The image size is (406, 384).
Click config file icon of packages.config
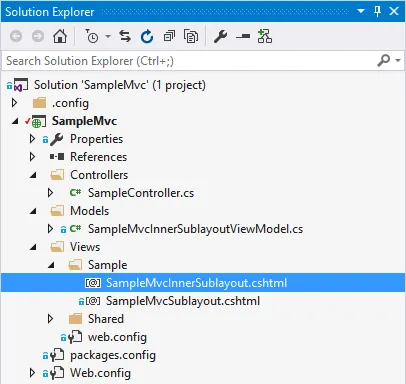(x=57, y=355)
